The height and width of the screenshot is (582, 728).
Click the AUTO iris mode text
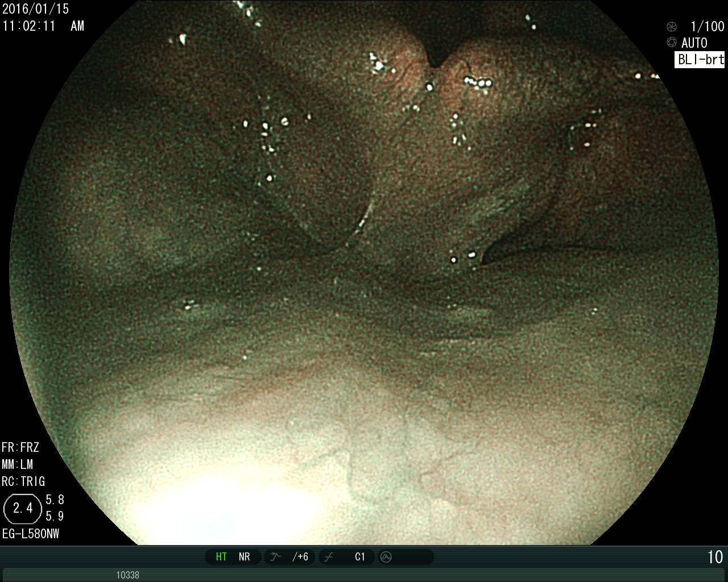[694, 43]
